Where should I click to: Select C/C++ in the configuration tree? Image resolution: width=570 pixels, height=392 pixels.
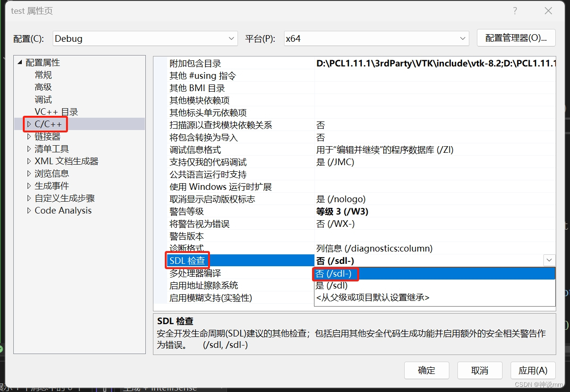point(46,124)
